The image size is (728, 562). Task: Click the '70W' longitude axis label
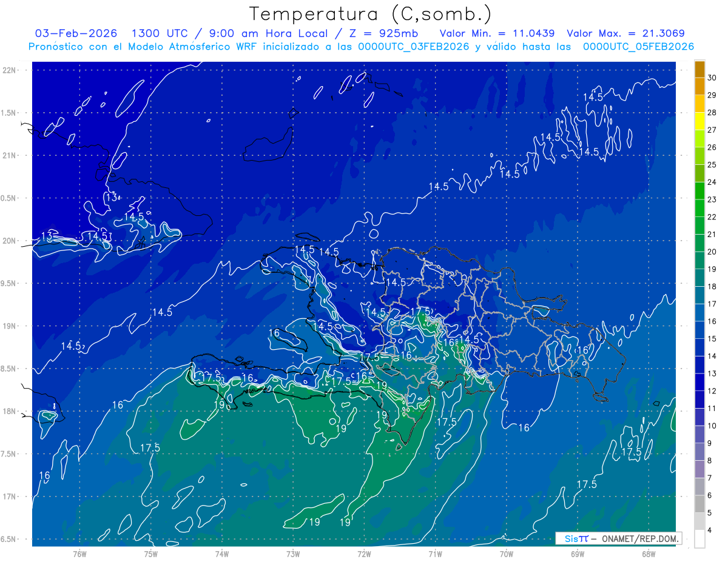(507, 554)
